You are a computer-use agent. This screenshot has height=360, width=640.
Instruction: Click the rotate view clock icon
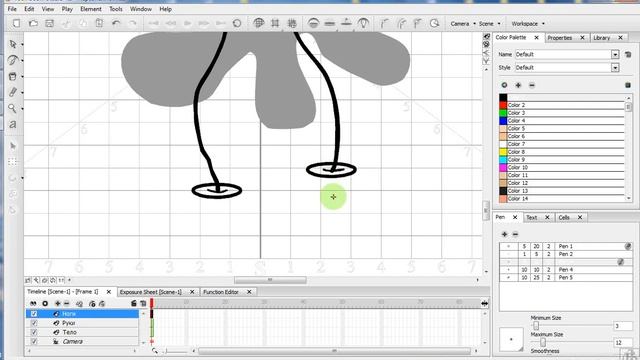434,24
